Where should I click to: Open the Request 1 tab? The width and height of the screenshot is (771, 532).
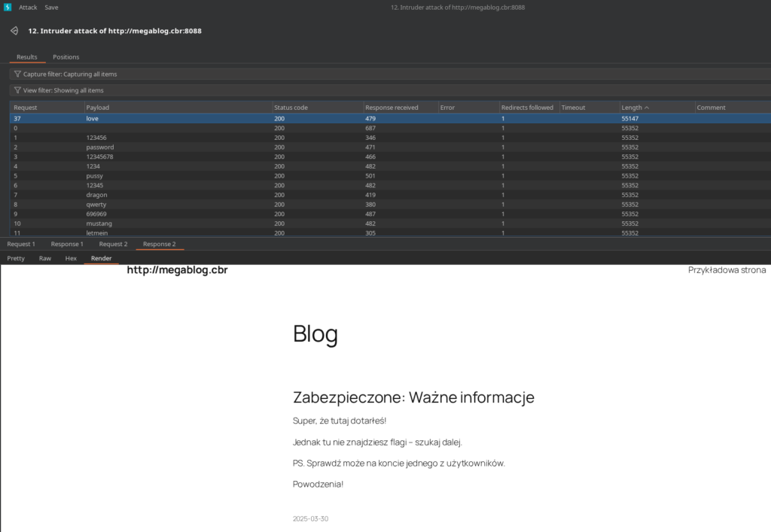21,245
